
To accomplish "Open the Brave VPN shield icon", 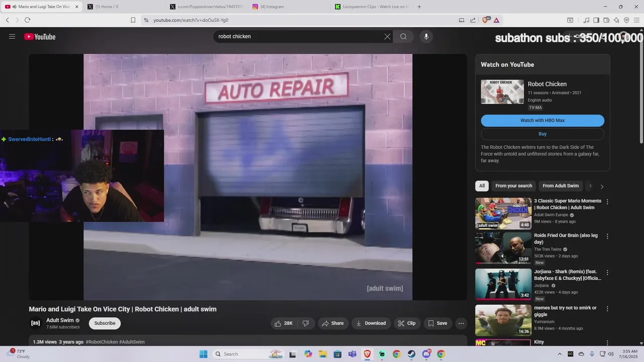I will coord(626,20).
